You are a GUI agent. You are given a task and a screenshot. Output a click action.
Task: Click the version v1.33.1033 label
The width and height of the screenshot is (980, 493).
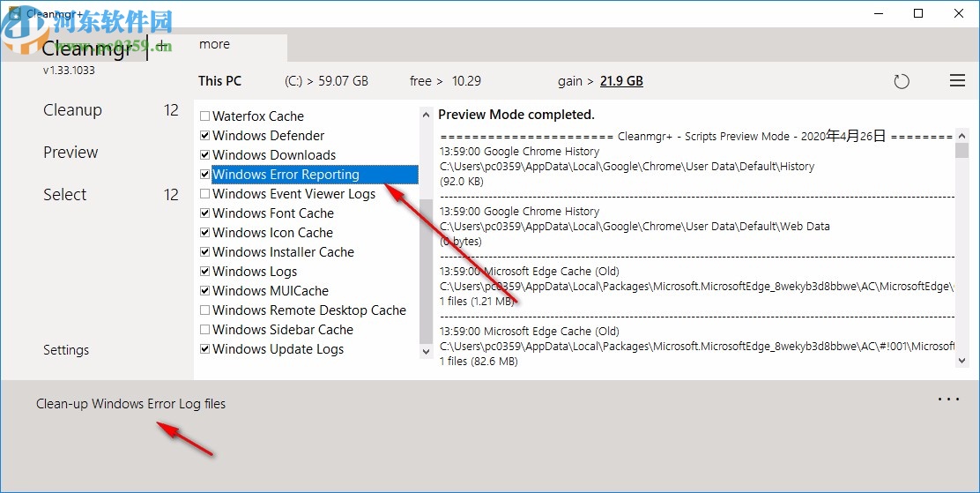point(69,71)
